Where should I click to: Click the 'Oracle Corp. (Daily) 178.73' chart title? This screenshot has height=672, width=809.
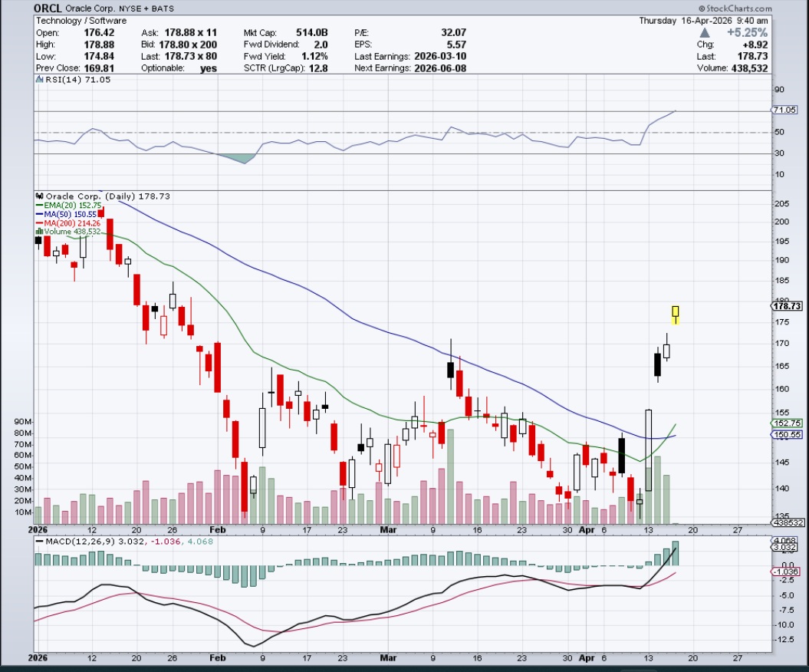point(108,196)
